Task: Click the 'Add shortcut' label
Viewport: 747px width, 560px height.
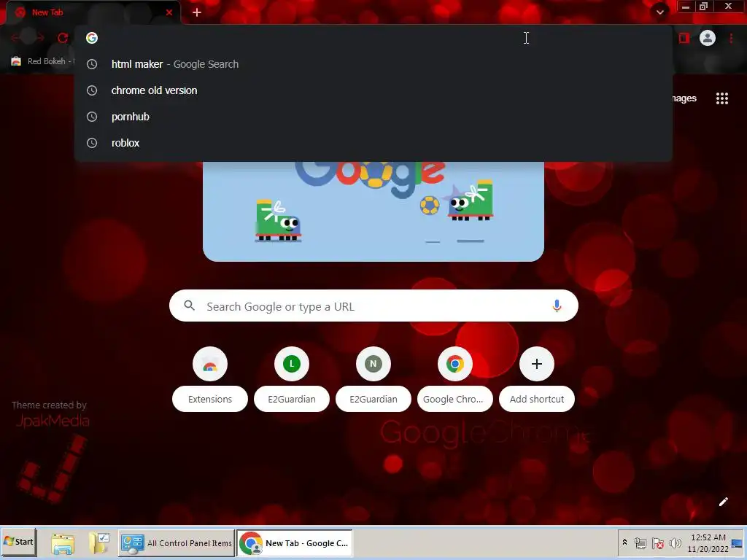Action: pyautogui.click(x=537, y=399)
